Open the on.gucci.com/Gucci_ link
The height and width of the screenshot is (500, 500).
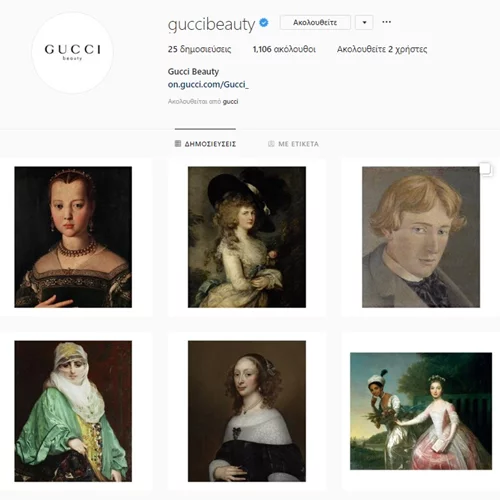click(x=208, y=85)
